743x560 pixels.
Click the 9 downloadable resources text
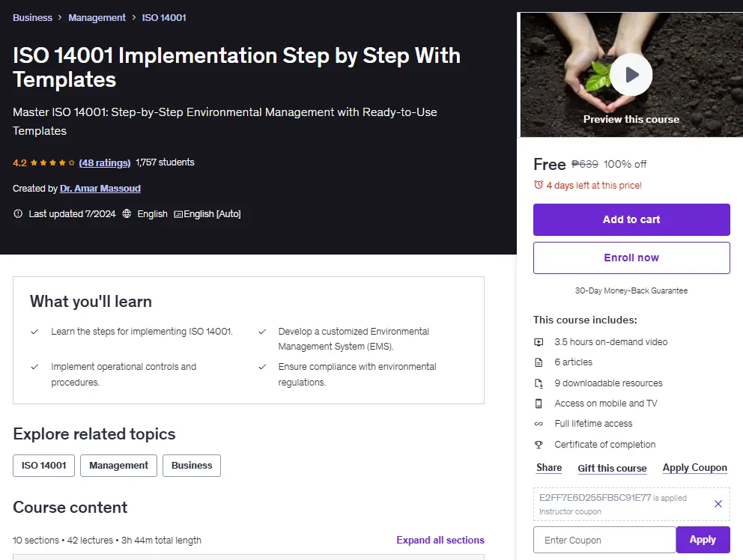pos(608,383)
